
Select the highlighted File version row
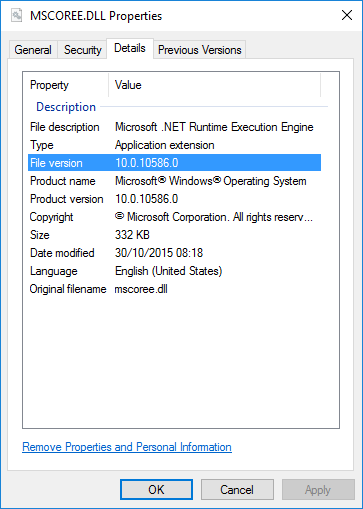click(x=174, y=163)
